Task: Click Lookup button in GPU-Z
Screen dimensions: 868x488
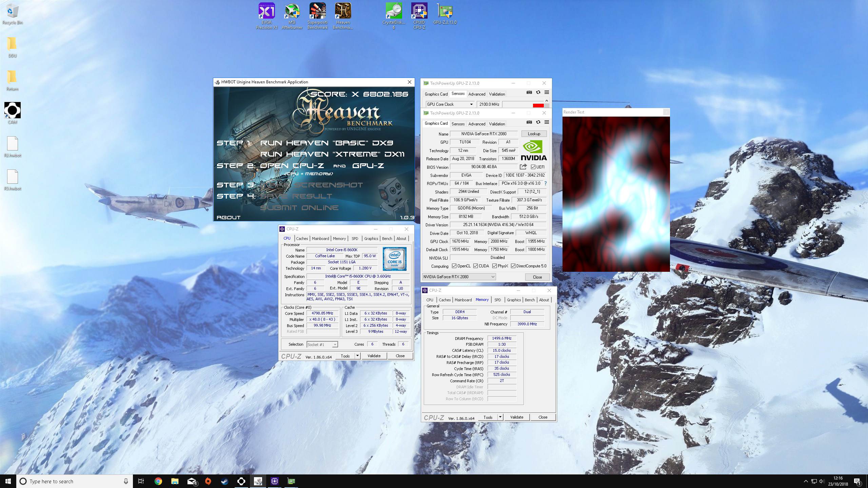Action: coord(534,134)
